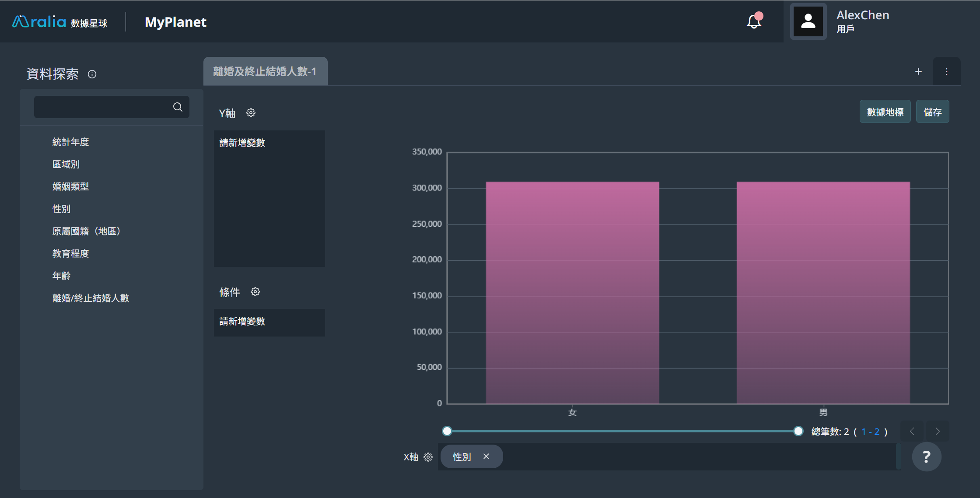Go to previous page arrow
The image size is (980, 498).
pos(912,431)
